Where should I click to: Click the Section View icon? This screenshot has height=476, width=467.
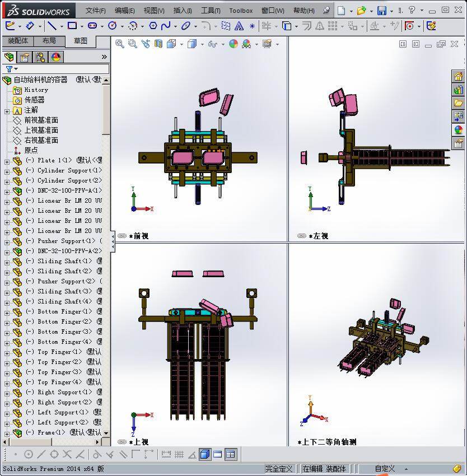point(158,44)
